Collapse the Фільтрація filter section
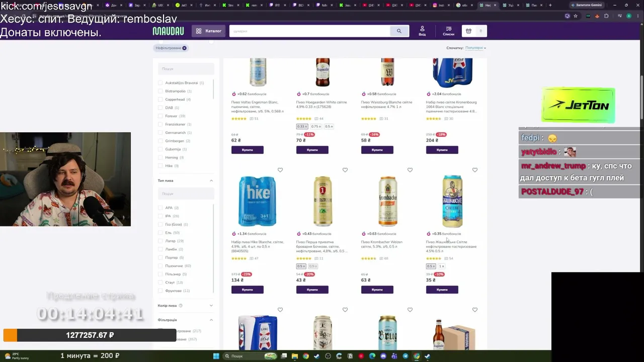 pos(211,320)
